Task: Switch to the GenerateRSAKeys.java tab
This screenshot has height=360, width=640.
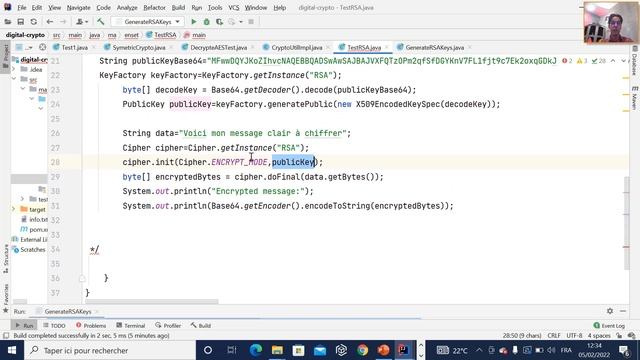Action: pyautogui.click(x=434, y=47)
